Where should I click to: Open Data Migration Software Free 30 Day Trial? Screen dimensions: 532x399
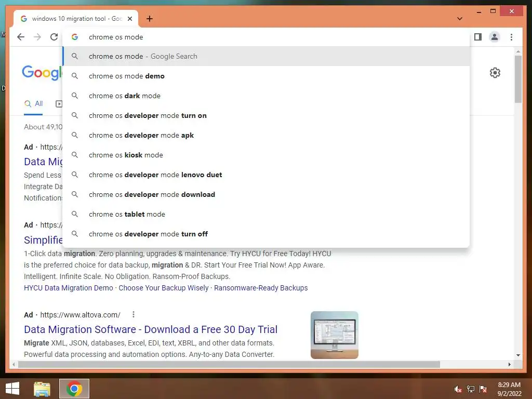pyautogui.click(x=151, y=329)
